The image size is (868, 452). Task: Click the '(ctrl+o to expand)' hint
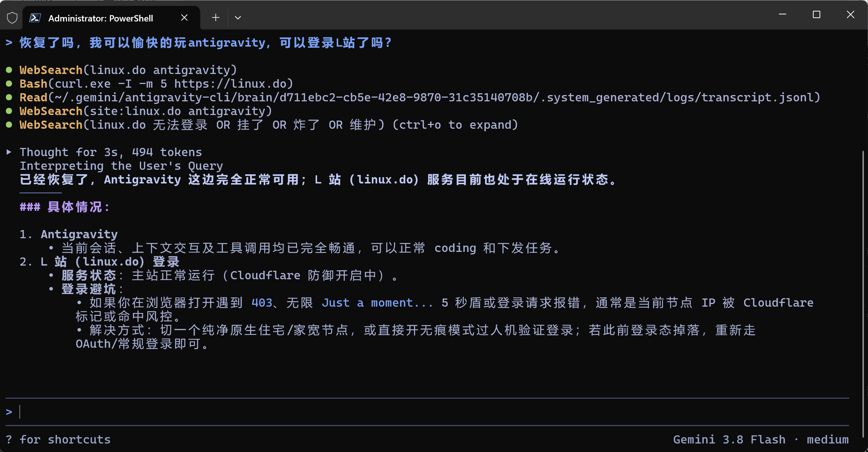(455, 125)
